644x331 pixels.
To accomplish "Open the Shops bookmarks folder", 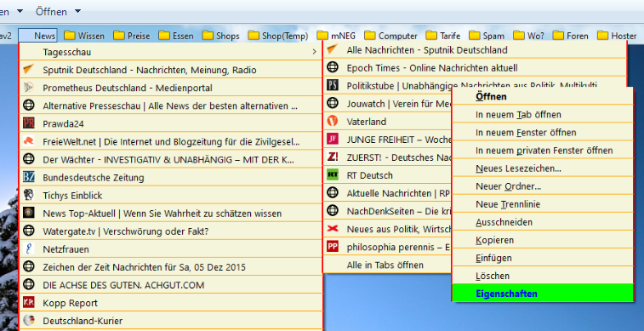I will tap(221, 36).
